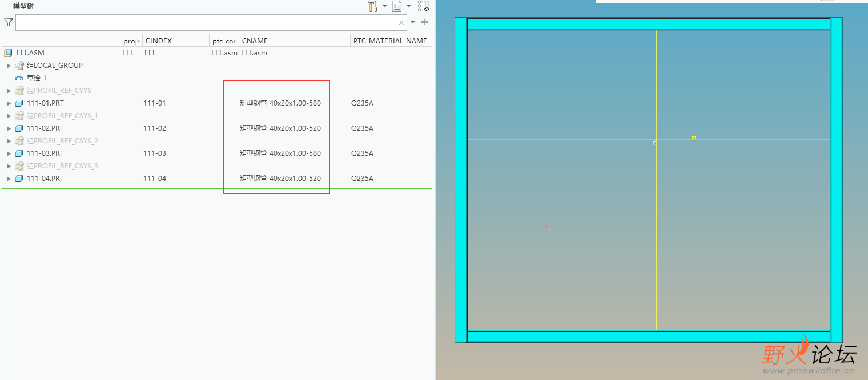
Task: Select 111-01.PRT in the model tree
Action: [45, 103]
